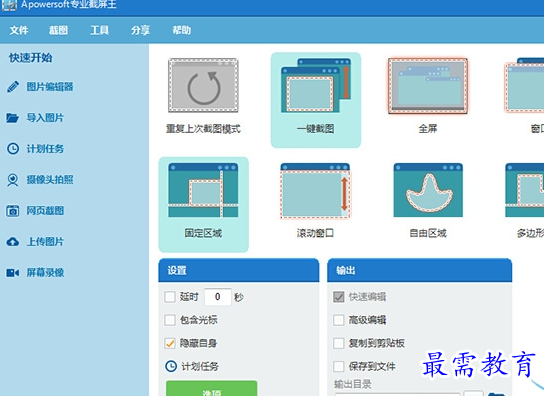Select the 多边形 capture mode icon
This screenshot has width=544, height=396.
tap(525, 190)
